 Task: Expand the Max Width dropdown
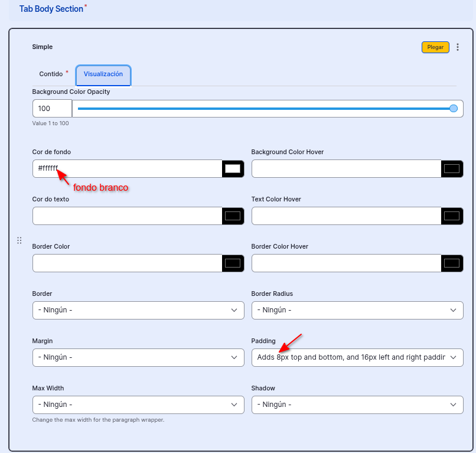(138, 405)
